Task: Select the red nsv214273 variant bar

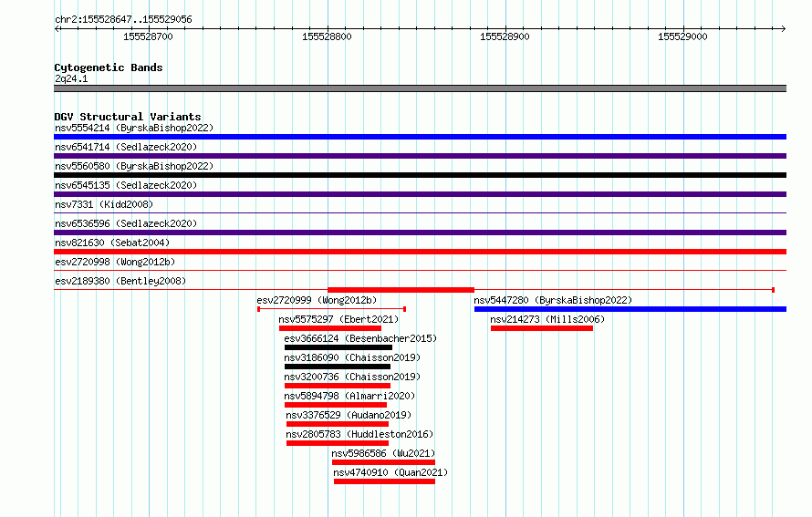Action: pos(542,328)
